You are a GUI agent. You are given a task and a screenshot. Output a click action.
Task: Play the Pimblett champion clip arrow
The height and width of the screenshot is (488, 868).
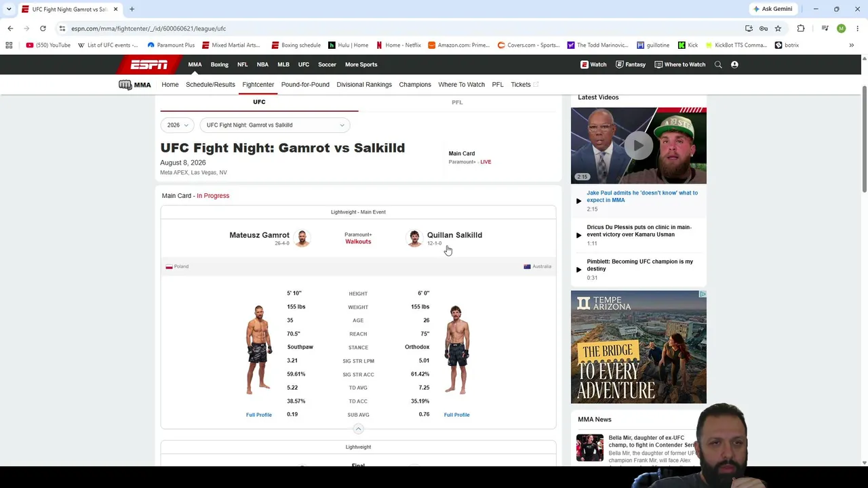point(578,269)
